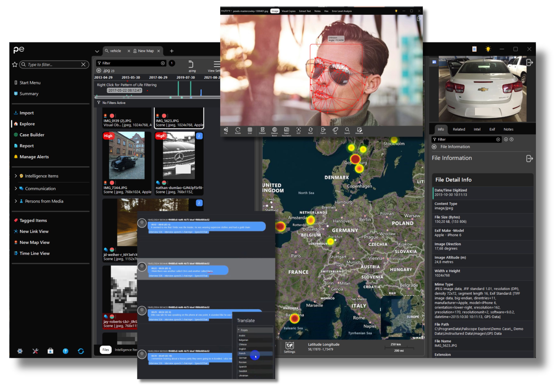Open the IMG_7344.JPG thumbnail
The image size is (556, 392).
click(127, 156)
